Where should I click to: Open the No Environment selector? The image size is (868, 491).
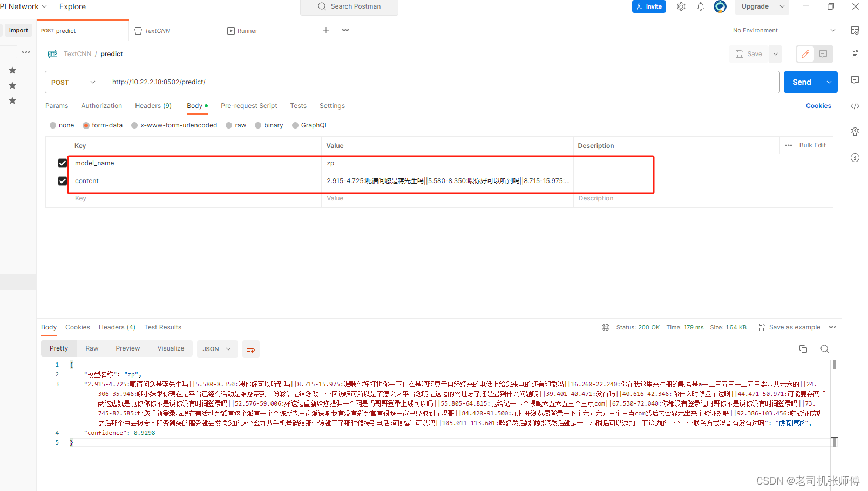(784, 30)
